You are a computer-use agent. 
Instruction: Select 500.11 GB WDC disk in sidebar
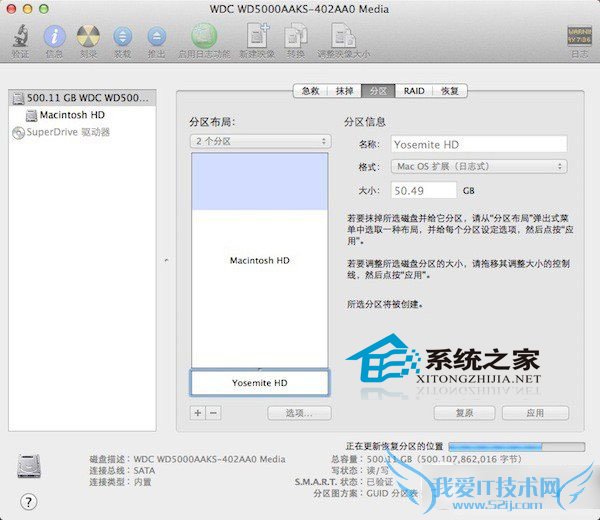click(82, 98)
